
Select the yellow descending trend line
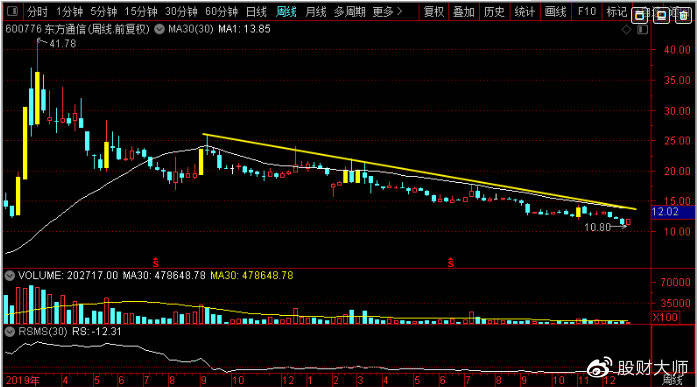[x=419, y=172]
